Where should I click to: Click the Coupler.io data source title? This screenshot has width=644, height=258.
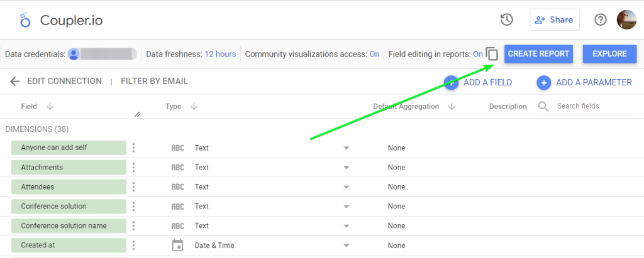(71, 20)
